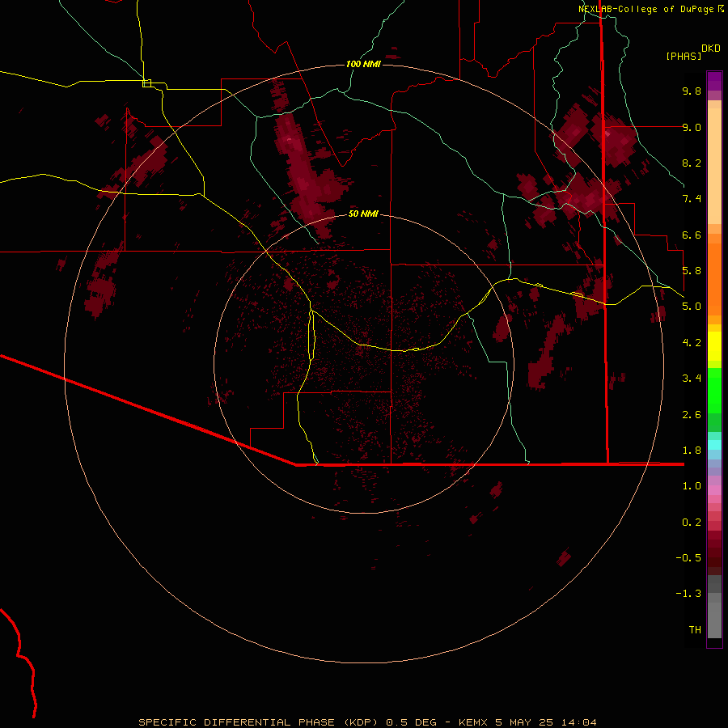Click the 1.0 value on color scale

click(692, 486)
